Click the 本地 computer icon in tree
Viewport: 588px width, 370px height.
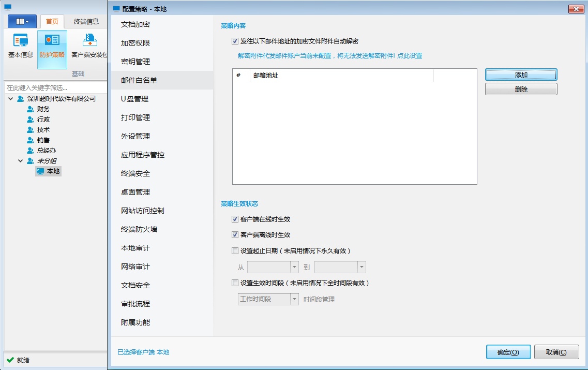40,171
